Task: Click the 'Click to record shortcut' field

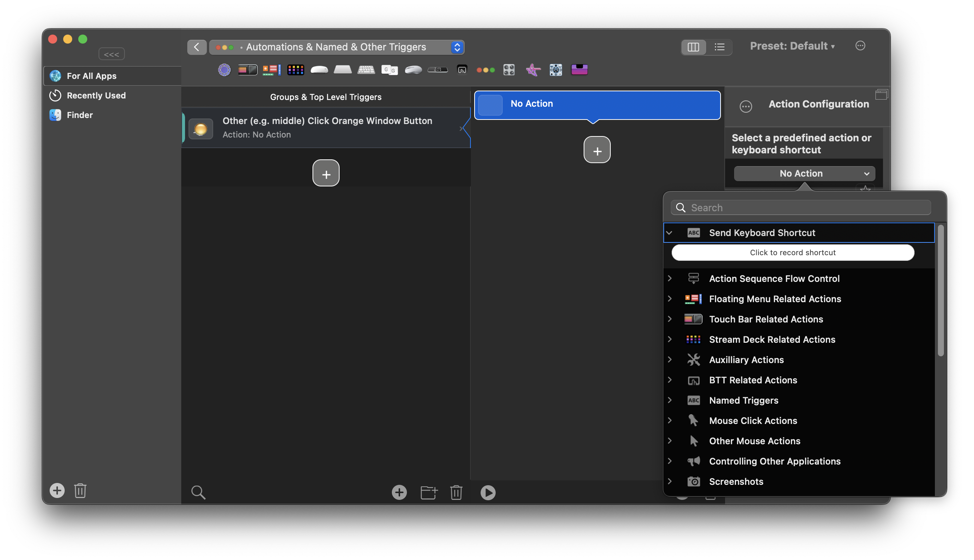Action: [792, 253]
